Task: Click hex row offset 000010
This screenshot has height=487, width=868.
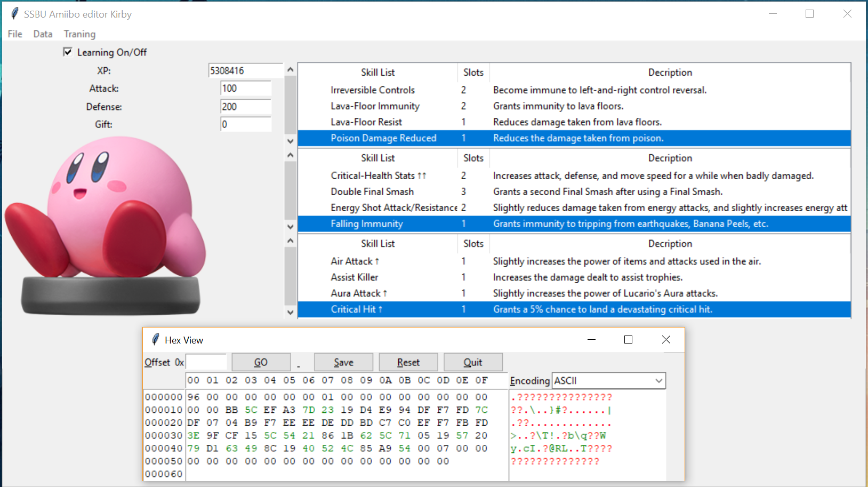Action: (164, 410)
